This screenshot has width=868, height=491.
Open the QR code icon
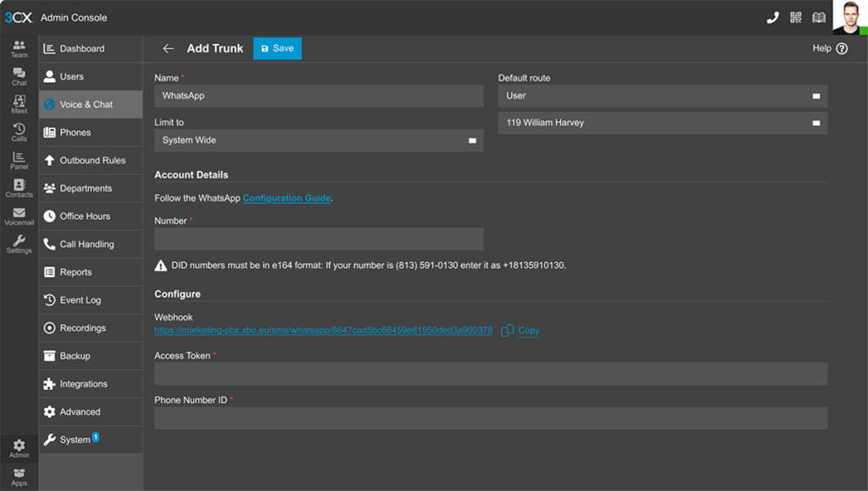tap(795, 17)
